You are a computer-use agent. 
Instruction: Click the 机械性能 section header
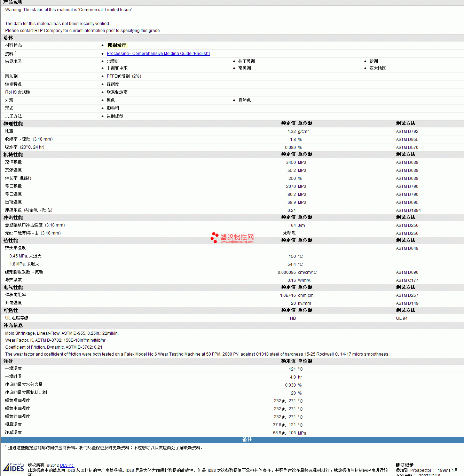pos(13,155)
